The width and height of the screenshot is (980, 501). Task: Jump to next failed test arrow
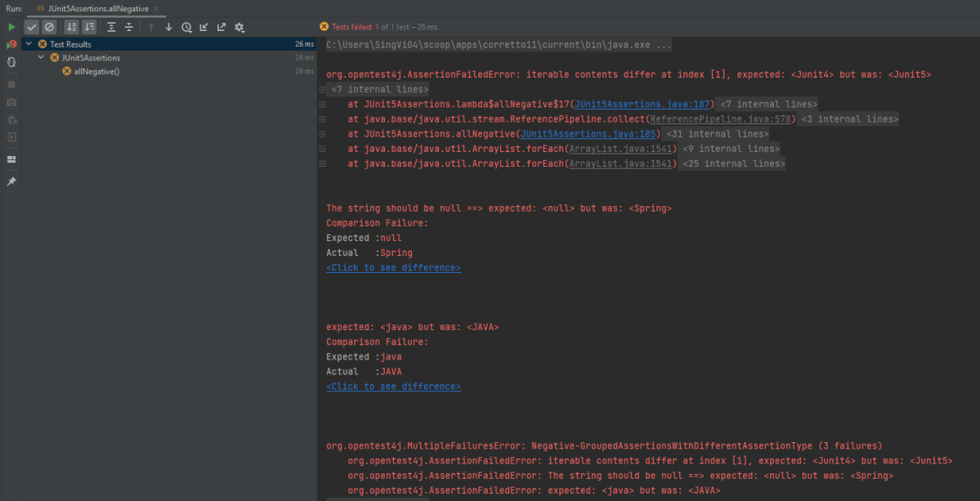168,27
